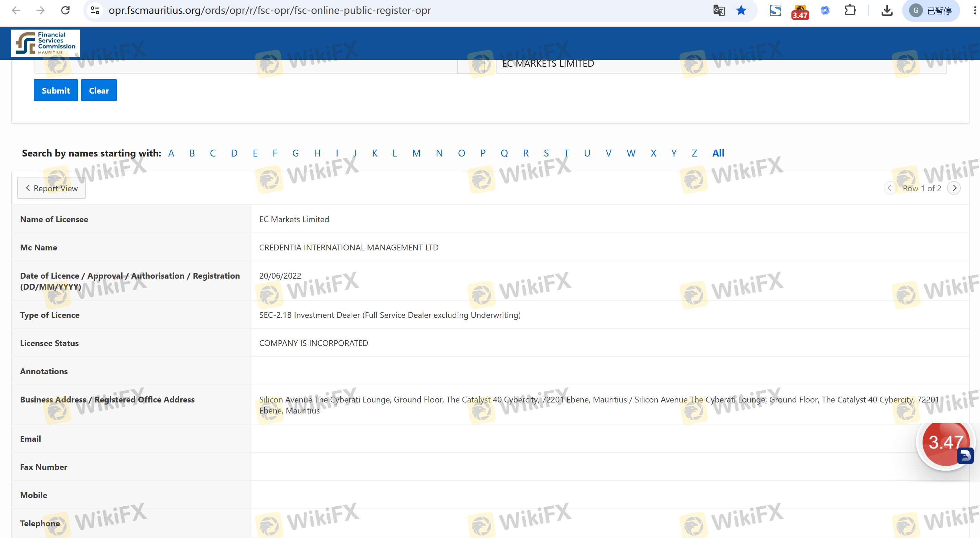The image size is (980, 538).
Task: Filter names starting with E
Action: 255,153
